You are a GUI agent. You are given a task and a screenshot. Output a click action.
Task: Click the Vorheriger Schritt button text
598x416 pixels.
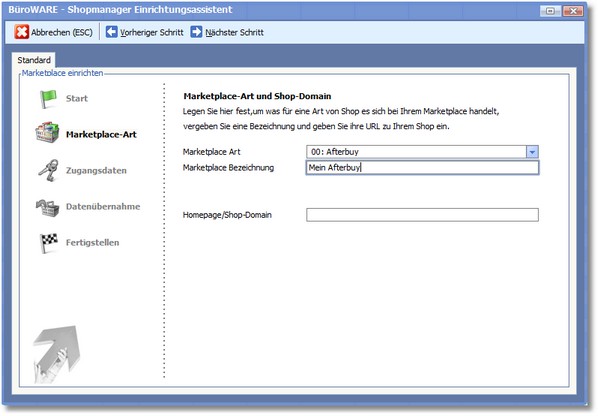click(152, 32)
